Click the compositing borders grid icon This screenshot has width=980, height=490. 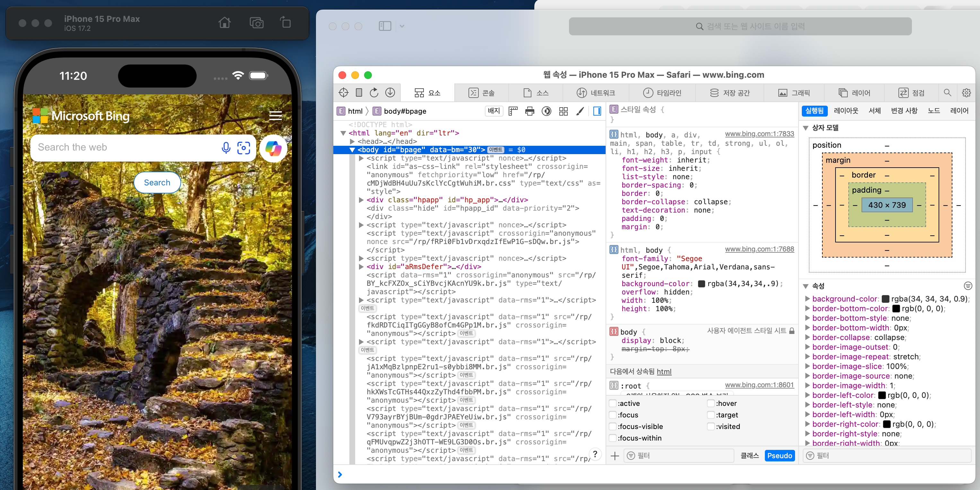click(564, 111)
